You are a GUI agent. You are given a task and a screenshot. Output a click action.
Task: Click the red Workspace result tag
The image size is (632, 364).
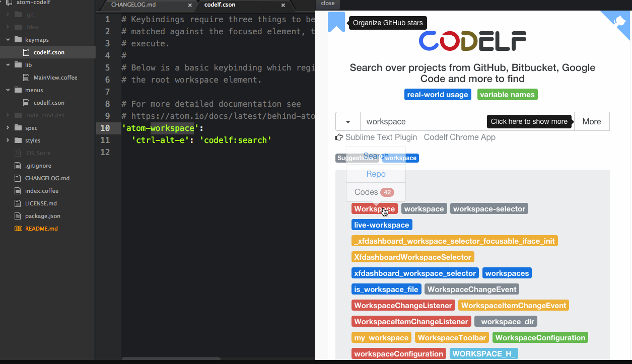(375, 208)
